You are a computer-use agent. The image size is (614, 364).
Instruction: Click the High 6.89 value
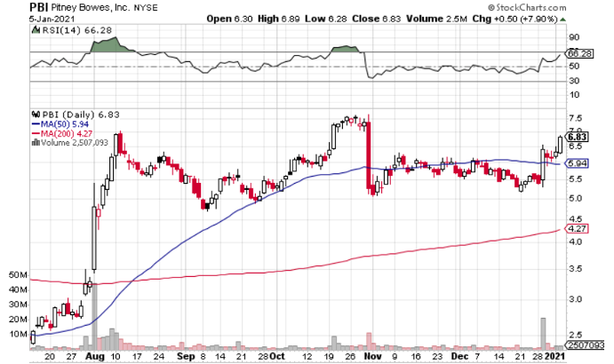pyautogui.click(x=278, y=19)
